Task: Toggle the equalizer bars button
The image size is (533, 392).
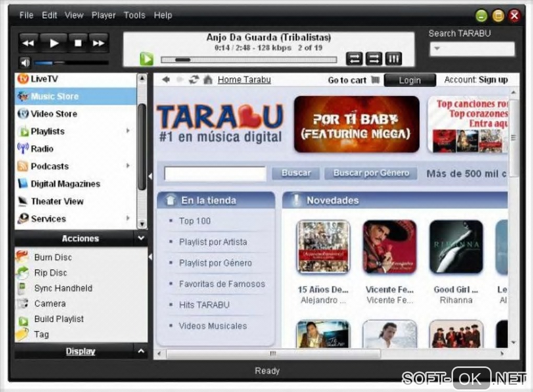Action: 393,59
